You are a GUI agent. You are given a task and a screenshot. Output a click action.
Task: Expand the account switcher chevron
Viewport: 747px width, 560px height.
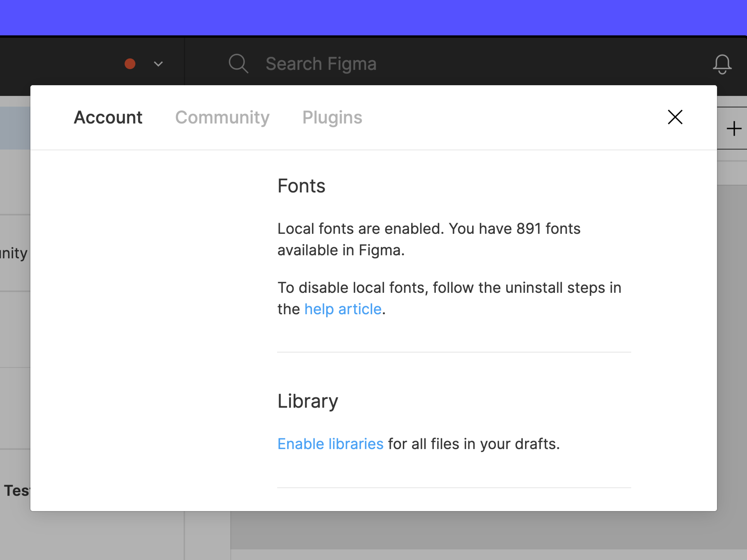[x=158, y=64]
